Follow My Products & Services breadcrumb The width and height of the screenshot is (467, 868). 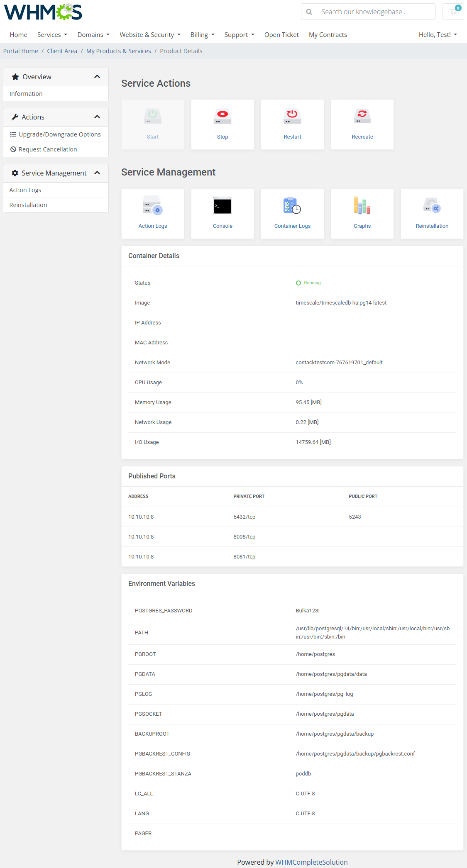click(119, 51)
